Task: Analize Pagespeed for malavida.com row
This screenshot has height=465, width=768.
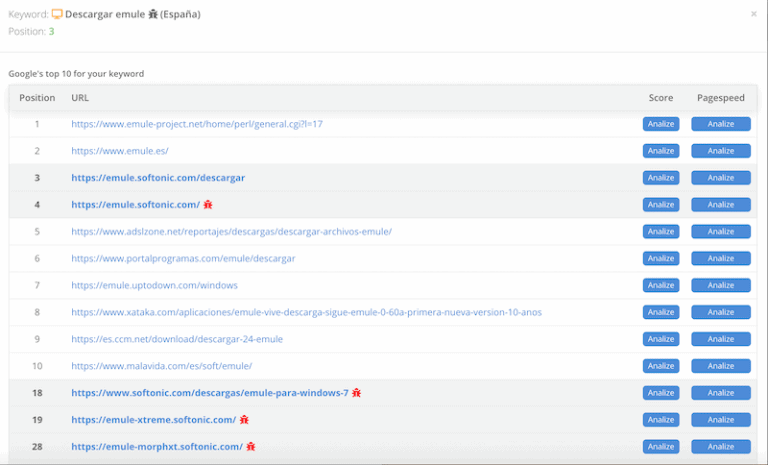Action: click(x=721, y=366)
